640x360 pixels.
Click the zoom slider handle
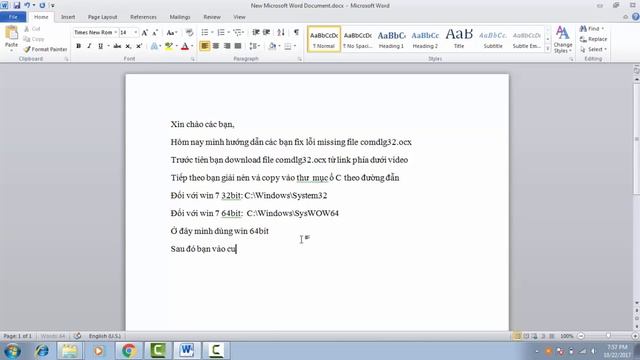tap(608, 336)
